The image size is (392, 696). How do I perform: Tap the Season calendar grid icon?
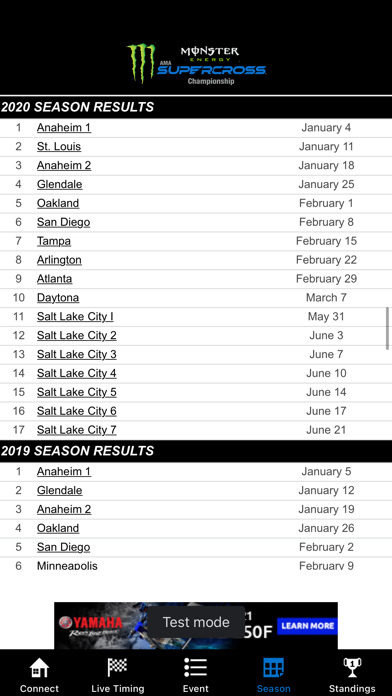tap(273, 668)
